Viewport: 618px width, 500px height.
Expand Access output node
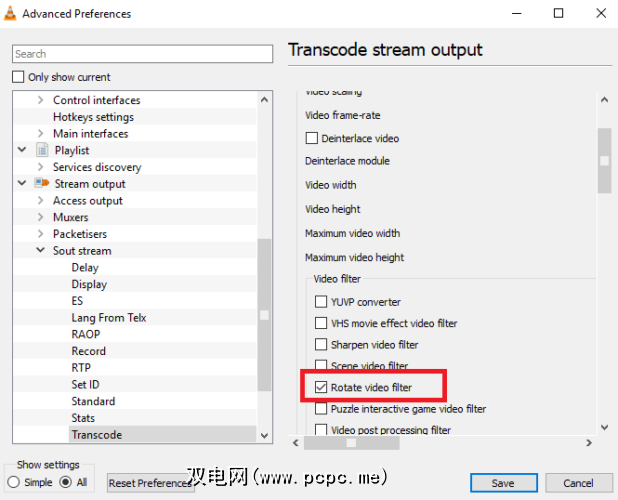pyautogui.click(x=40, y=200)
